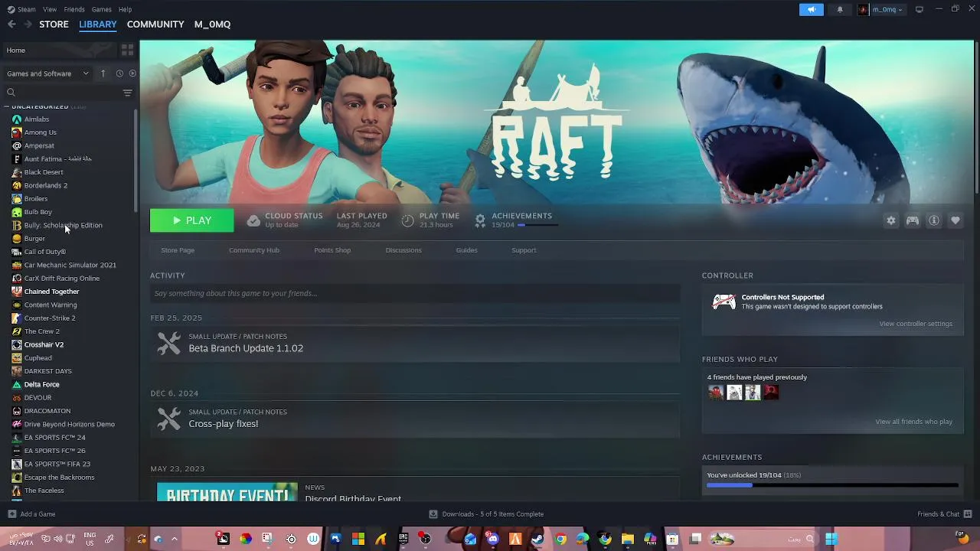980x551 pixels.
Task: Click the achievements gear icon
Action: point(480,220)
